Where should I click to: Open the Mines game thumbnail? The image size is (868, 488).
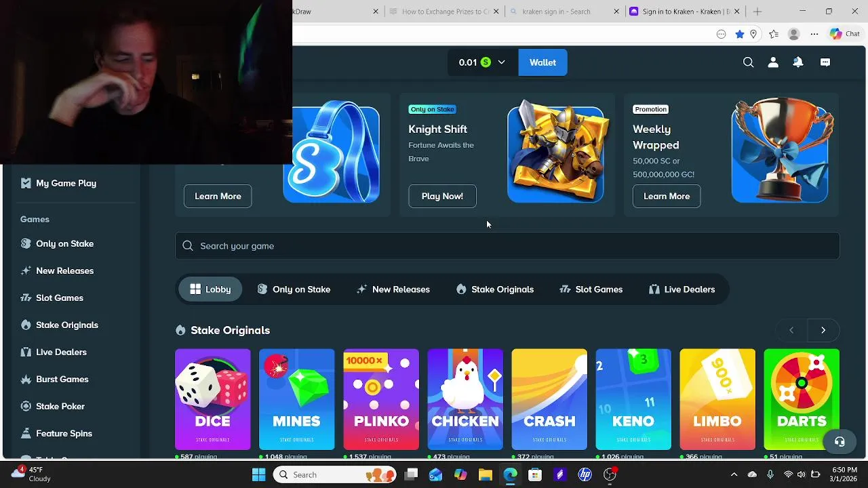297,399
